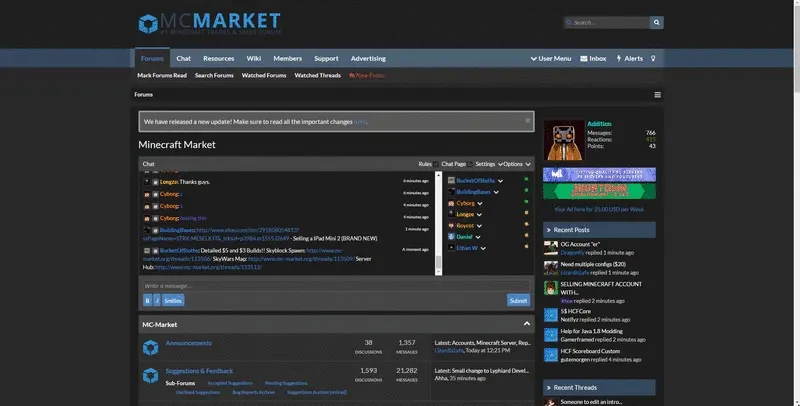Click Longzo's avatar in the user list
This screenshot has height=406, width=800.
click(x=451, y=214)
